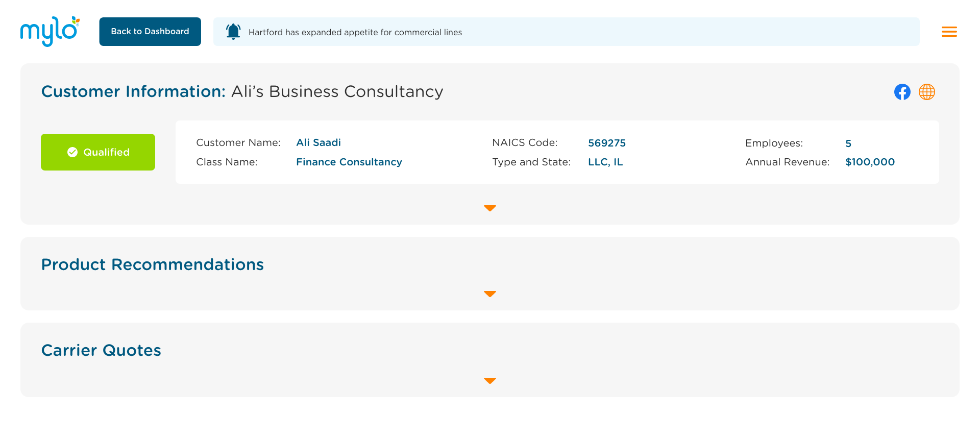This screenshot has height=437, width=980.
Task: Expand the Product Recommendations section arrow
Action: pos(490,294)
